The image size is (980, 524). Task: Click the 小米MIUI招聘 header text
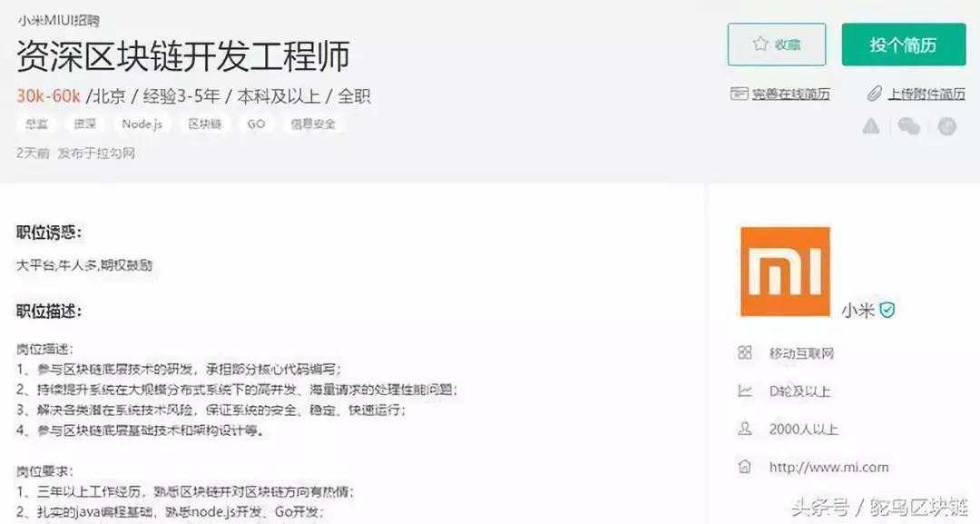(x=58, y=21)
